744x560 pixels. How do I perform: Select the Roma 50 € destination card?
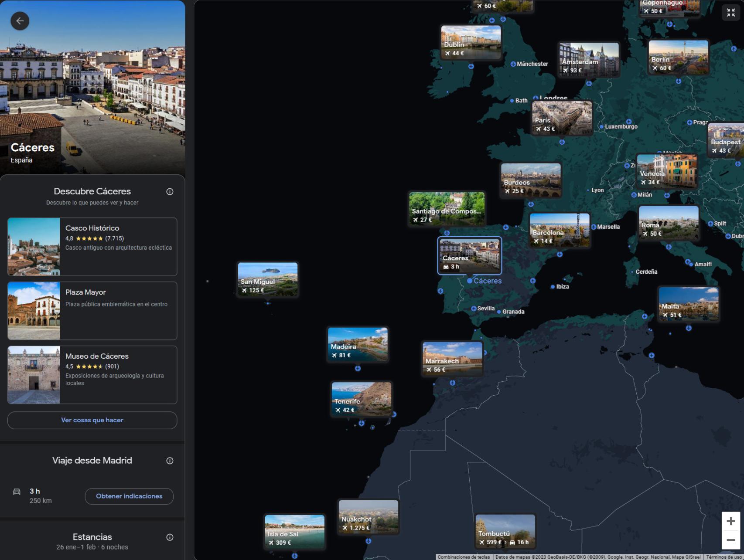(x=669, y=223)
